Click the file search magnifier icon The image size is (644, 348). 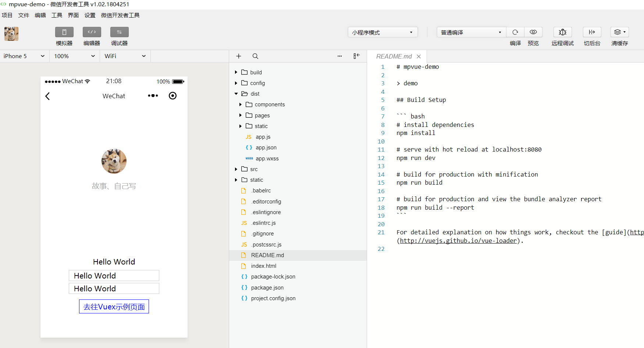(x=255, y=56)
